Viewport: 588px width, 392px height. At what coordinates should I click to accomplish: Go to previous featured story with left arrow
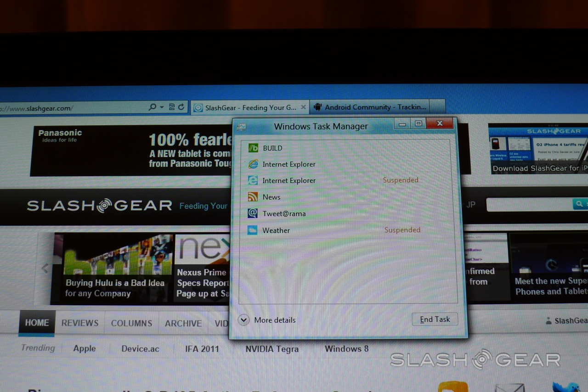coord(45,268)
